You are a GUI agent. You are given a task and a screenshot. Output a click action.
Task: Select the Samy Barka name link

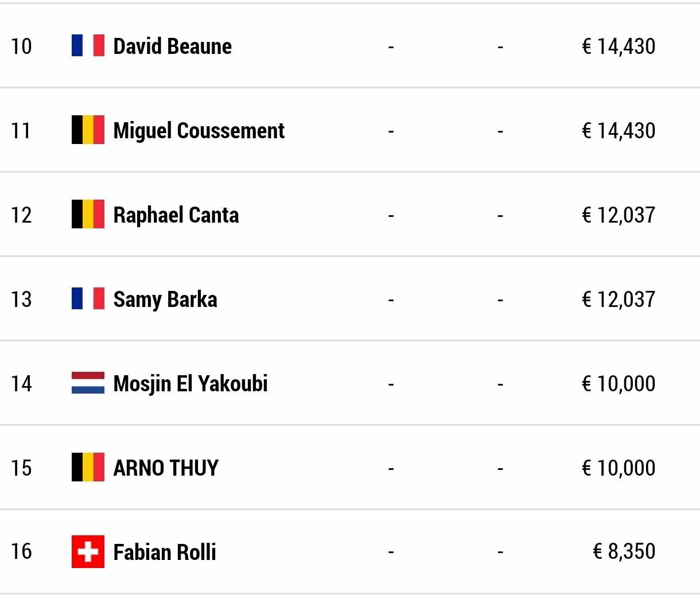(165, 299)
